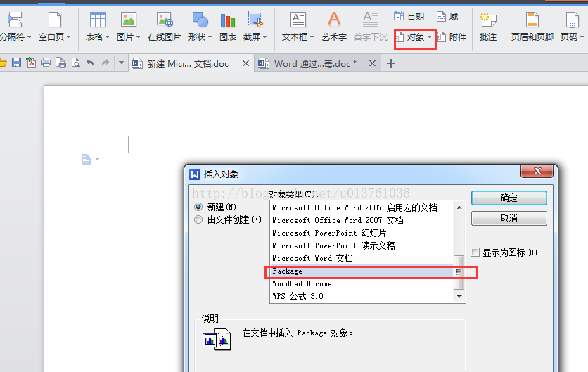The height and width of the screenshot is (372, 588).
Task: Open print preview with magnifier icon
Action: [x=75, y=63]
